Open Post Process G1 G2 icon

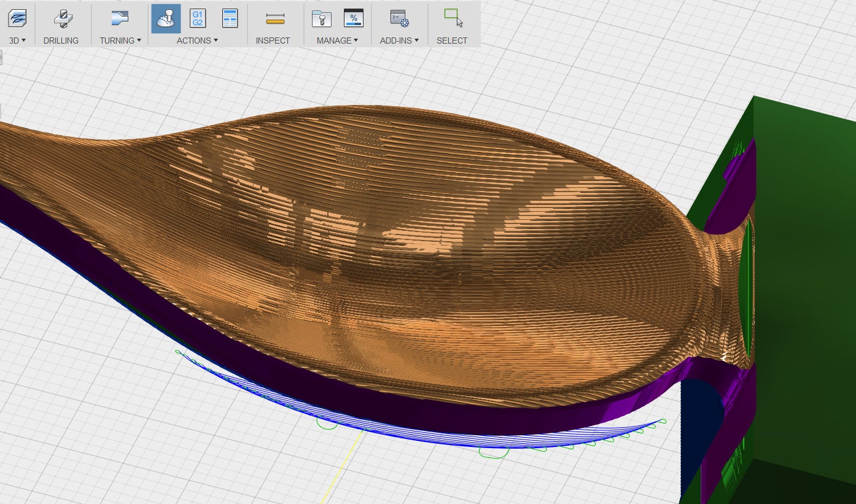(x=198, y=18)
